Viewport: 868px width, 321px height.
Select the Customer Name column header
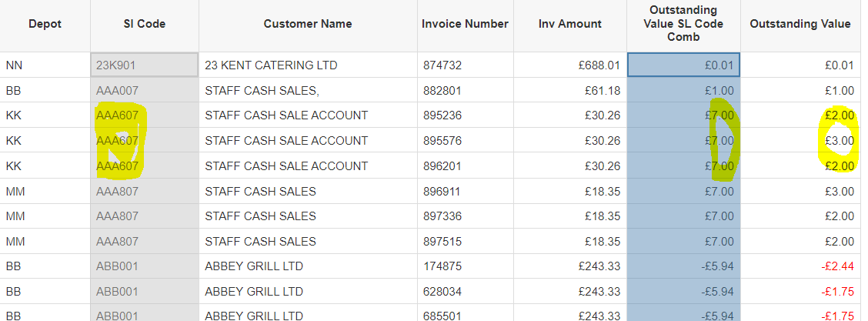tap(308, 24)
